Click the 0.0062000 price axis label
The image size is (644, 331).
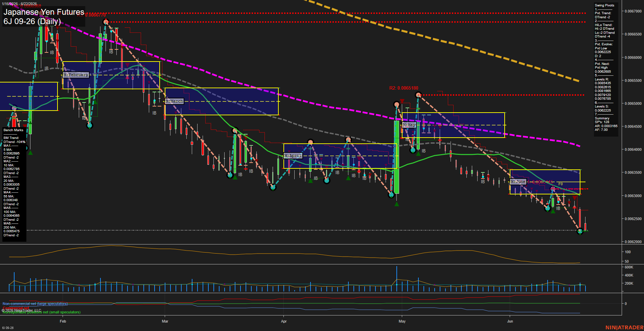coord(633,242)
